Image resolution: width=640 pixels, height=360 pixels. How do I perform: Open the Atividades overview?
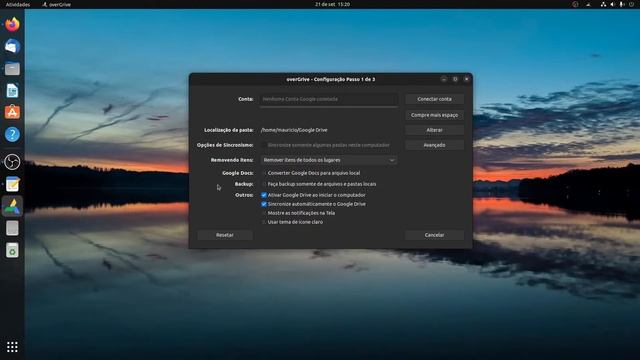(18, 4)
